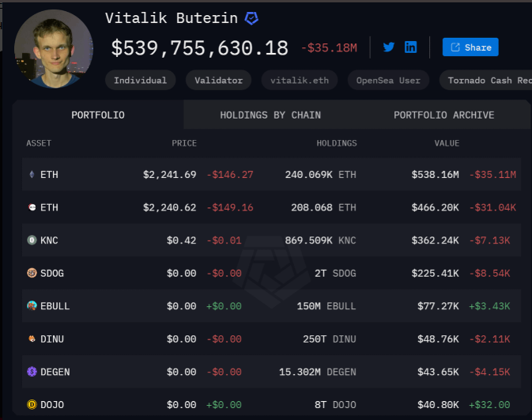Click the $77.27K value cell

(438, 306)
